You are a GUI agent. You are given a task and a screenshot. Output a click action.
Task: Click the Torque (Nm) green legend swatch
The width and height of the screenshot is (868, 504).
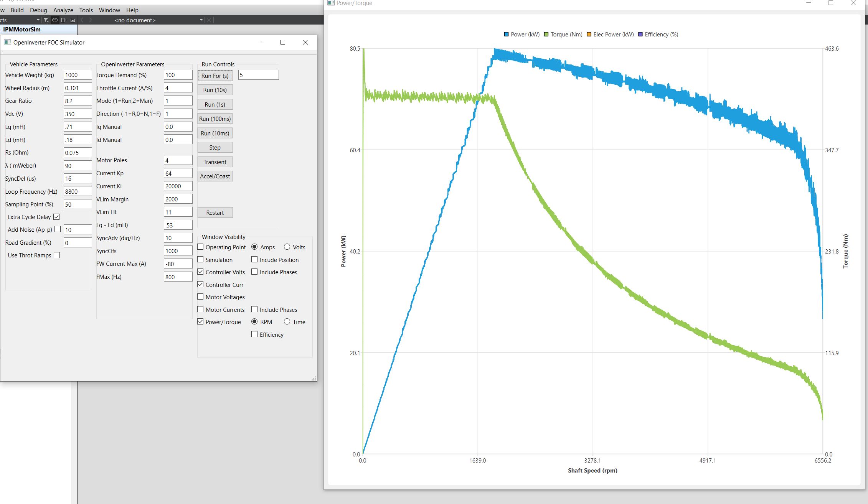(x=546, y=35)
